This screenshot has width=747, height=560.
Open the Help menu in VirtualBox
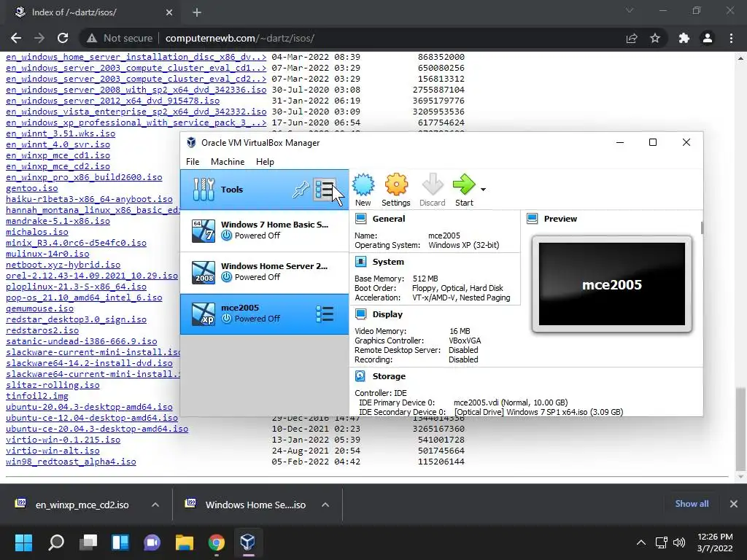pyautogui.click(x=265, y=162)
